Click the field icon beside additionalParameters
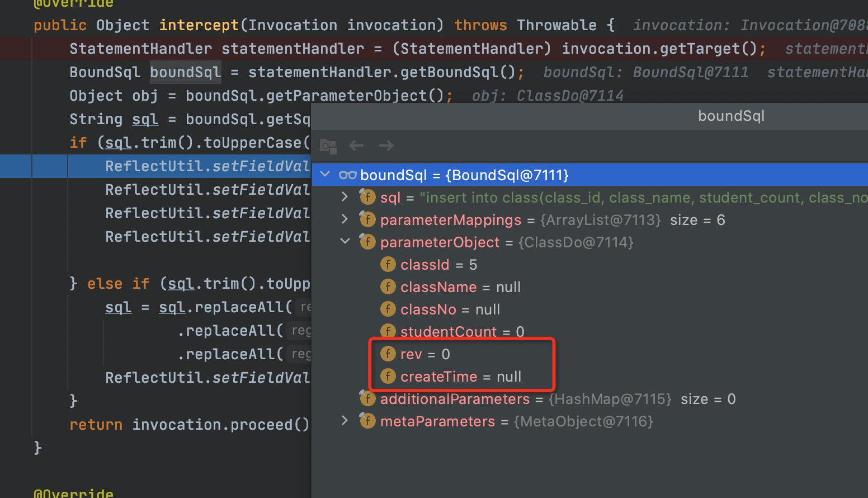 [367, 398]
